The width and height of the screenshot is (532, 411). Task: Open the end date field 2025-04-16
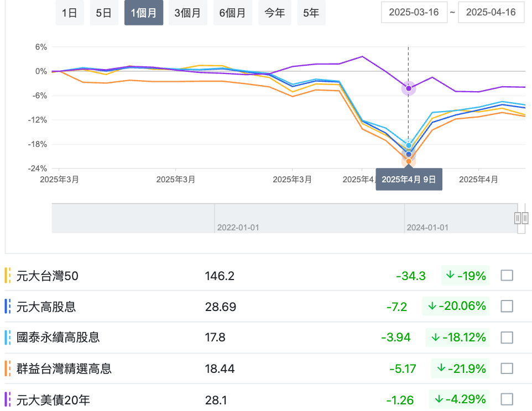[491, 13]
